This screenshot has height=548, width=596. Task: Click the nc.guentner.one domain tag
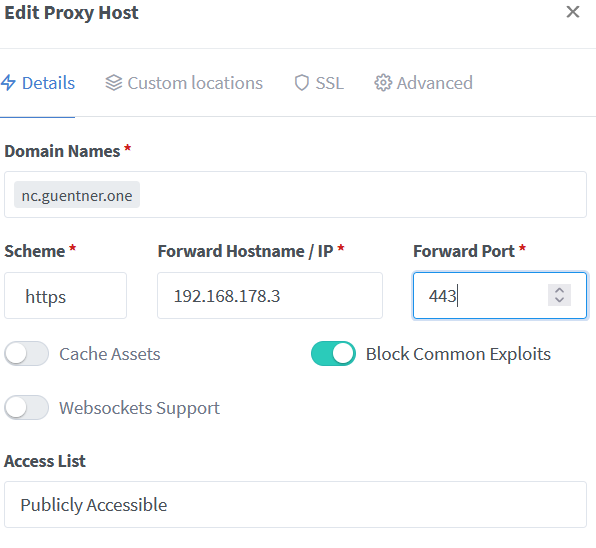click(77, 195)
